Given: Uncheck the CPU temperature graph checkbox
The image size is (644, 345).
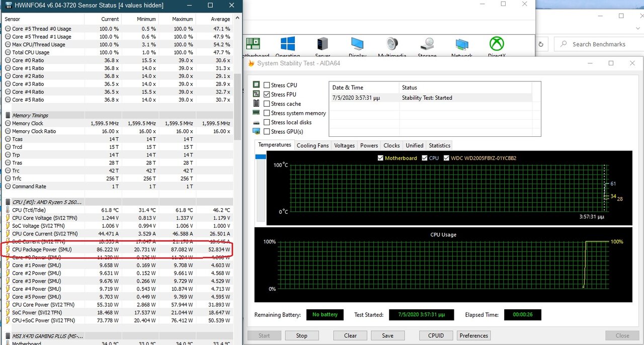Looking at the screenshot, I should pyautogui.click(x=424, y=158).
